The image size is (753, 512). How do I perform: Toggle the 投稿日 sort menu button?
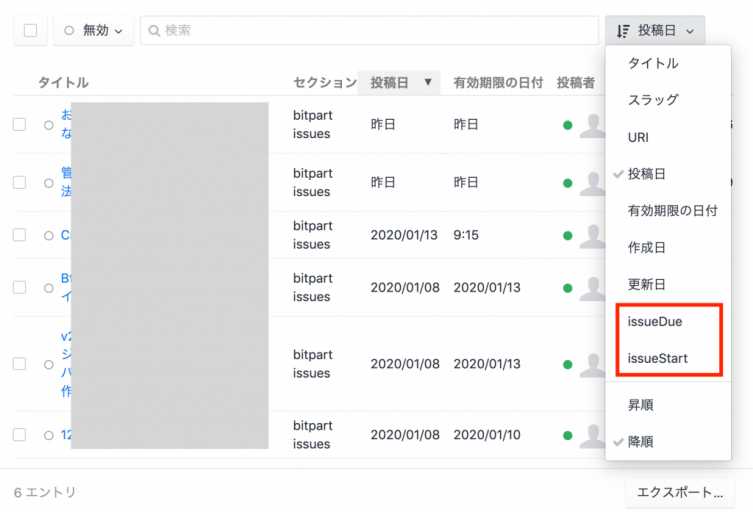point(655,31)
